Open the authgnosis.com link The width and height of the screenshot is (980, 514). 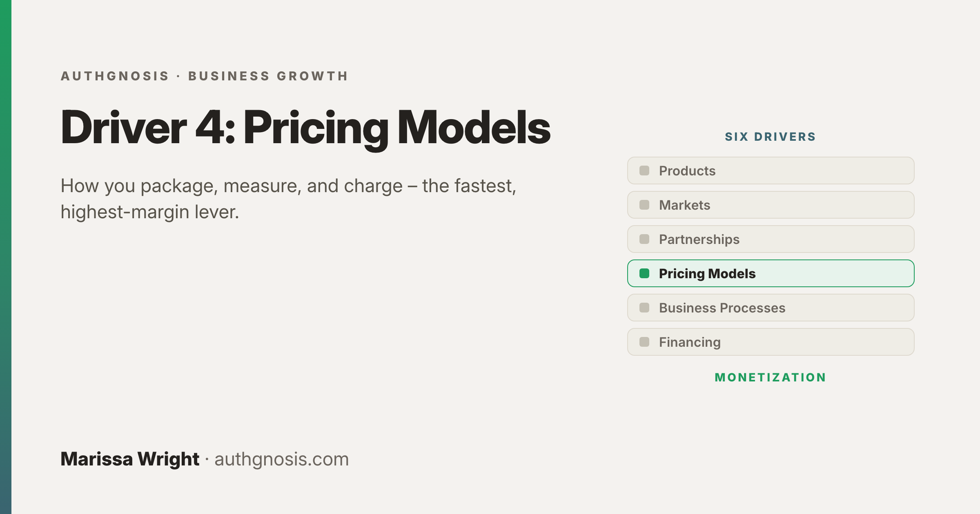coord(281,459)
